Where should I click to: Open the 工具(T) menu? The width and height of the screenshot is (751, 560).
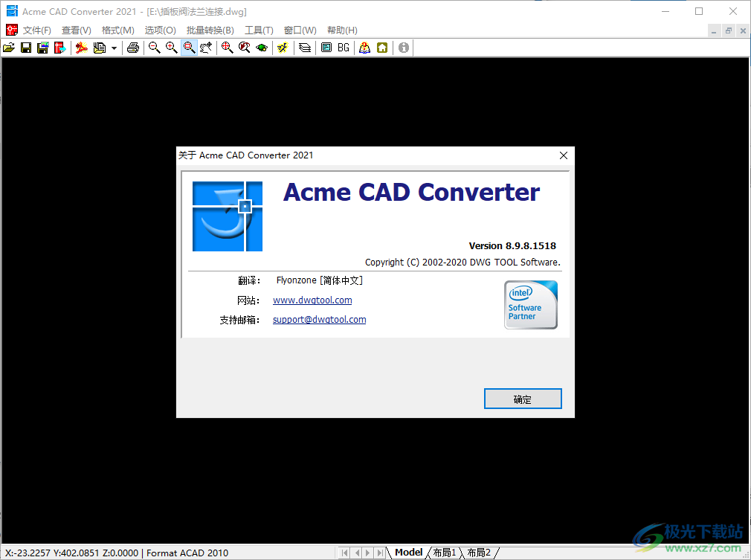259,30
